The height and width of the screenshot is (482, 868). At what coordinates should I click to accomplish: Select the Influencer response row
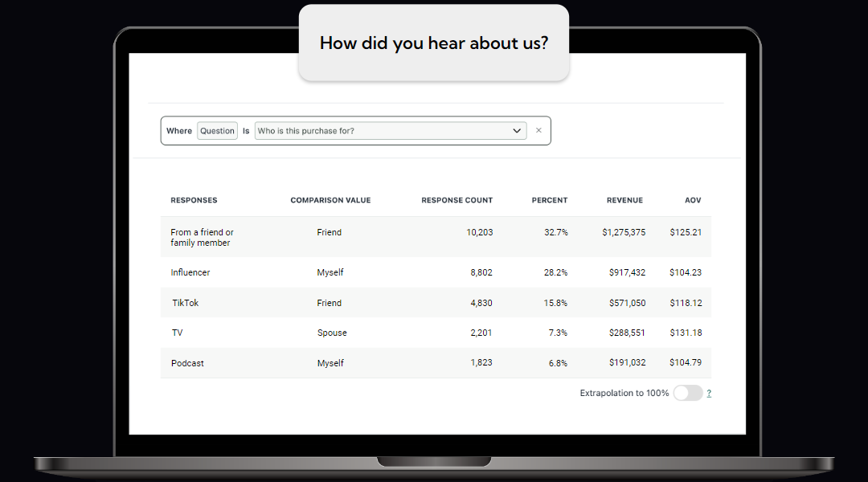pos(190,272)
